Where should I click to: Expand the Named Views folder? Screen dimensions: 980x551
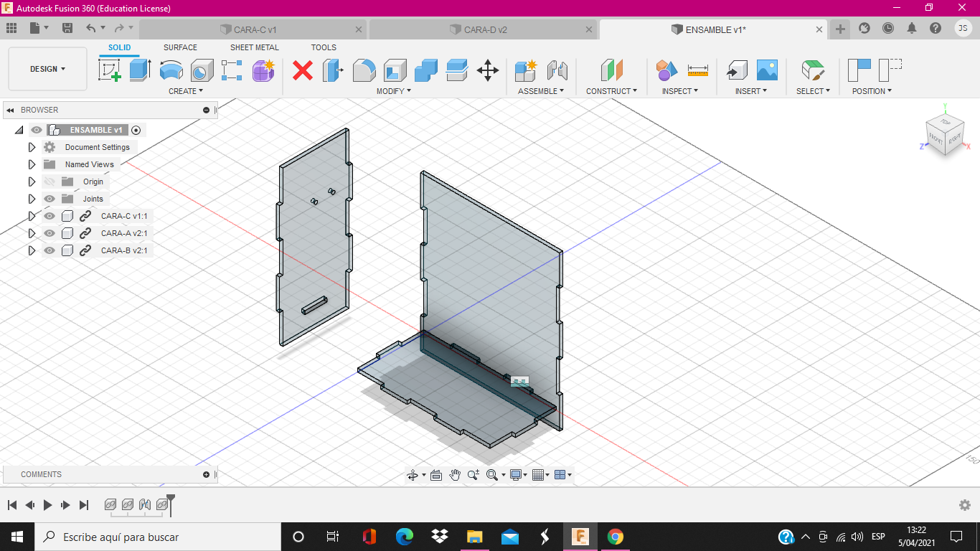[32, 164]
